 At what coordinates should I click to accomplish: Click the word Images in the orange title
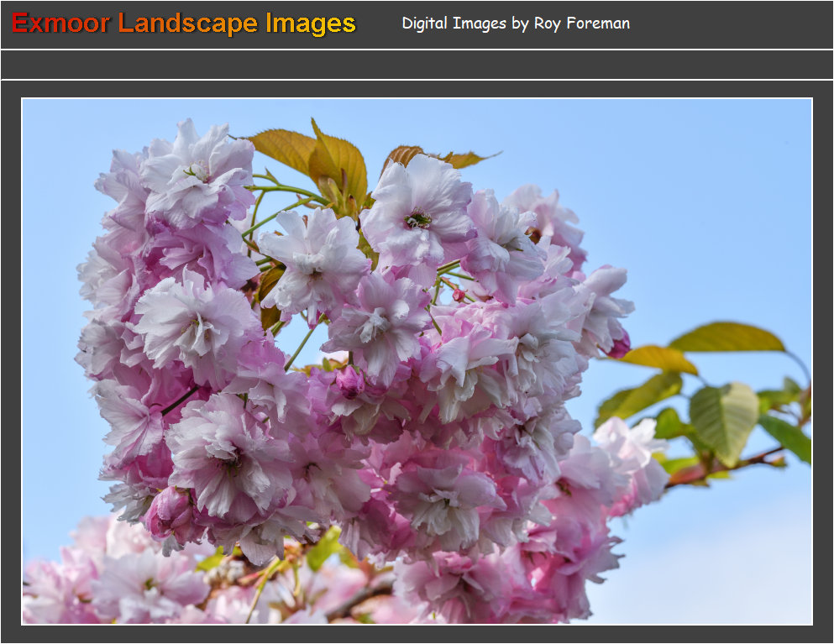point(311,24)
